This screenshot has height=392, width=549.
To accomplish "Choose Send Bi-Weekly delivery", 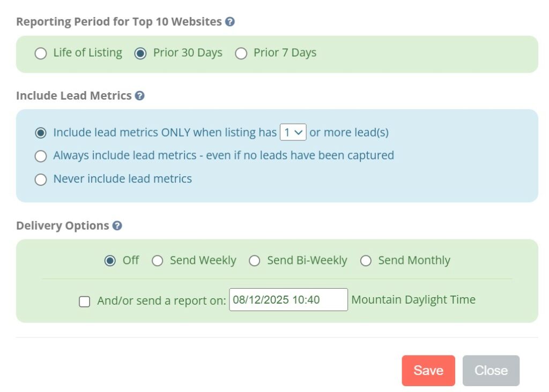I will click(x=254, y=261).
